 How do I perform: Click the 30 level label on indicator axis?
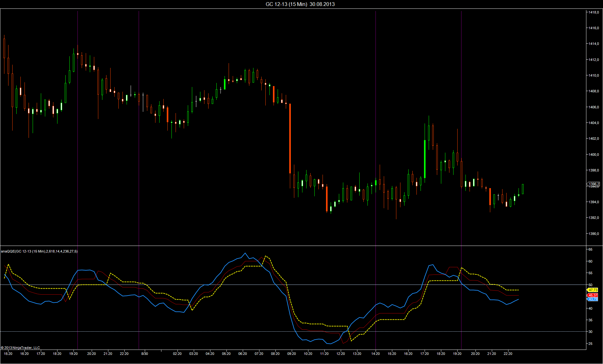point(590,332)
